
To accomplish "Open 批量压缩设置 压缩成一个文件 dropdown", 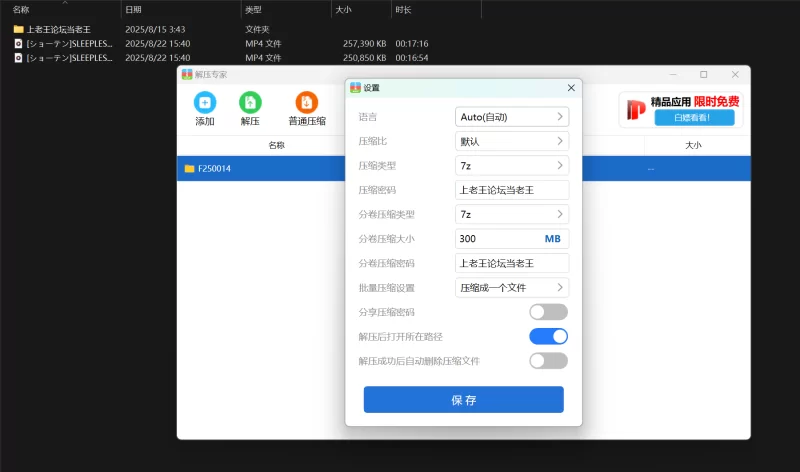I will click(x=512, y=288).
